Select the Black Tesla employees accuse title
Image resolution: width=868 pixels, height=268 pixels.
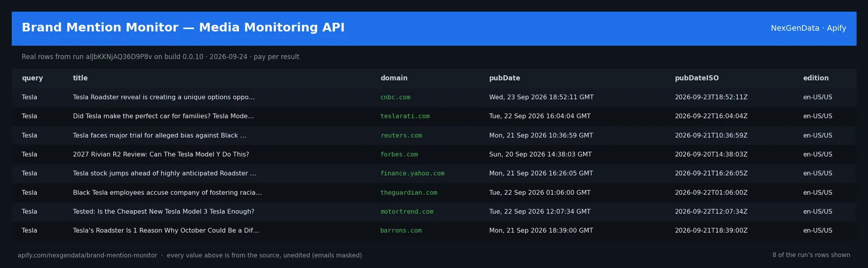coord(167,192)
